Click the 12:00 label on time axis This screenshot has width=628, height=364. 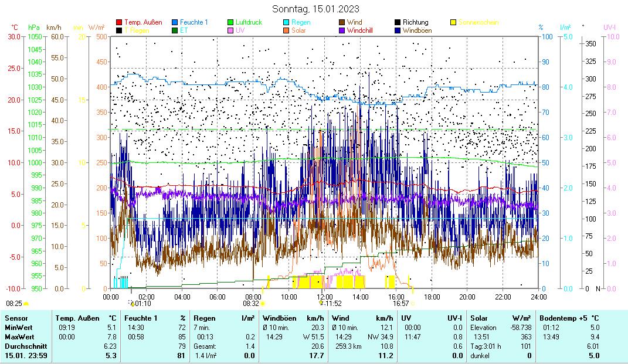[x=324, y=297]
